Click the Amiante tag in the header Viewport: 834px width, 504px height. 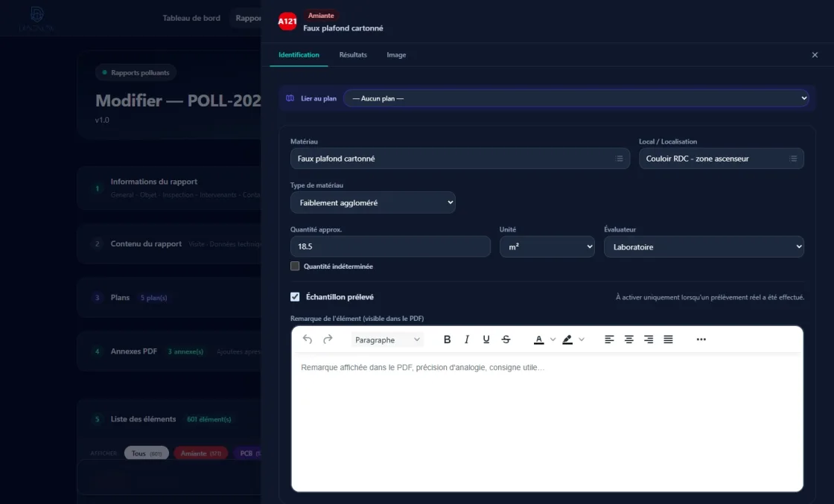tap(321, 16)
